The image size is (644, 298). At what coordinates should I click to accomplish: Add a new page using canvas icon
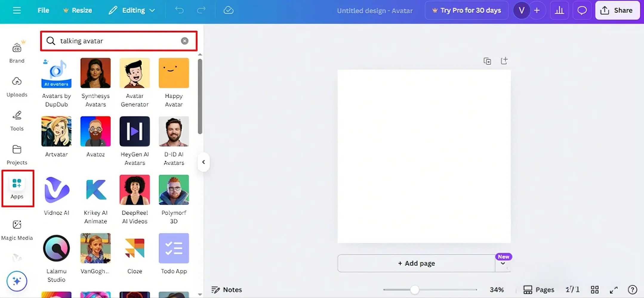click(x=504, y=61)
